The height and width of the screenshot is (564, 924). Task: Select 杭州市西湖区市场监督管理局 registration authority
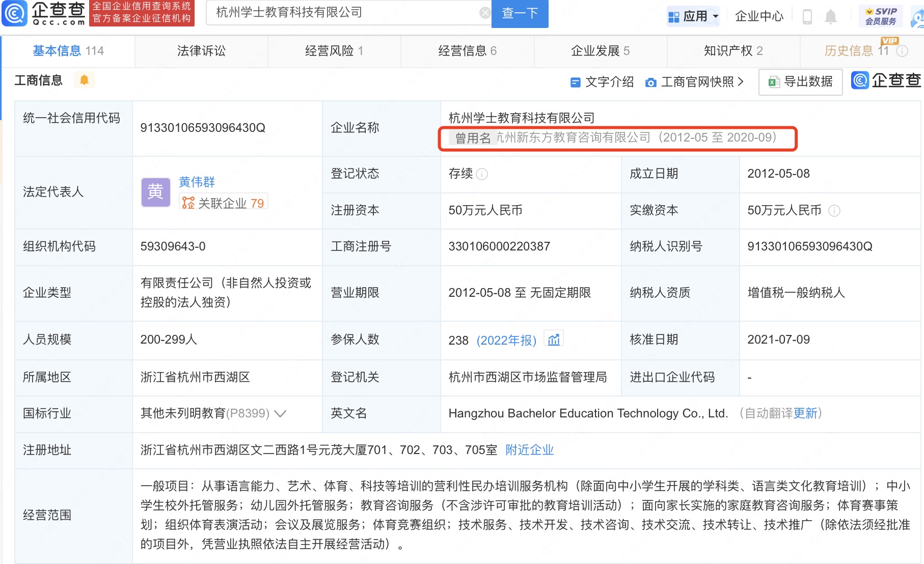pos(528,377)
